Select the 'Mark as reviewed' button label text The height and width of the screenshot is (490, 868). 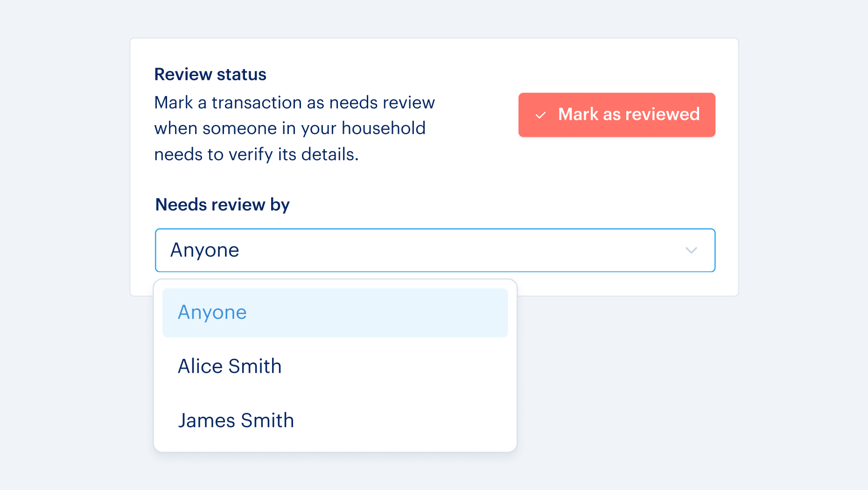(x=629, y=114)
